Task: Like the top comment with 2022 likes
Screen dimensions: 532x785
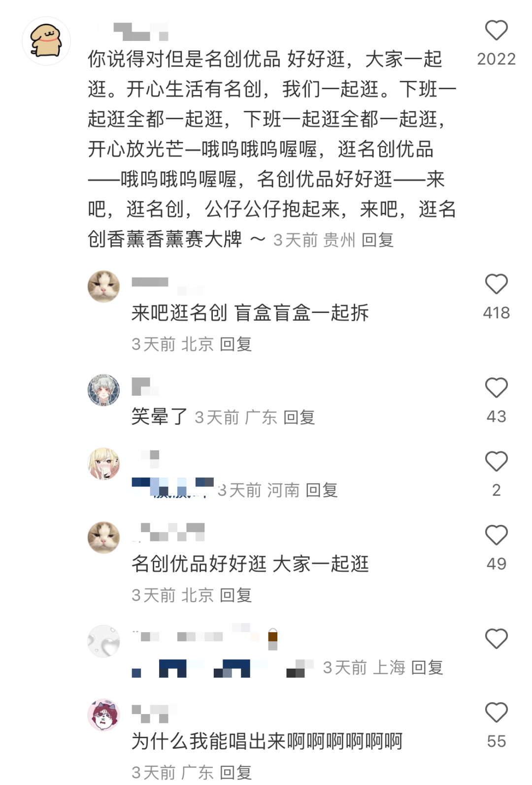Action: (496, 31)
